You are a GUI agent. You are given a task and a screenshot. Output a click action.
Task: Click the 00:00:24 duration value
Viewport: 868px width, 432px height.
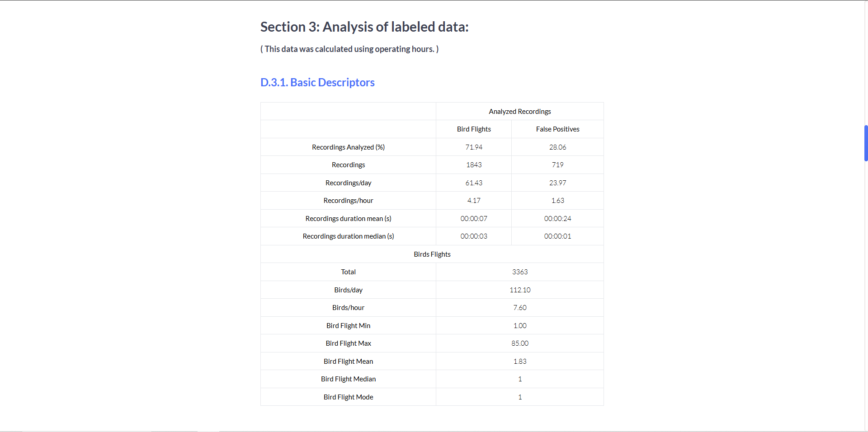point(557,219)
